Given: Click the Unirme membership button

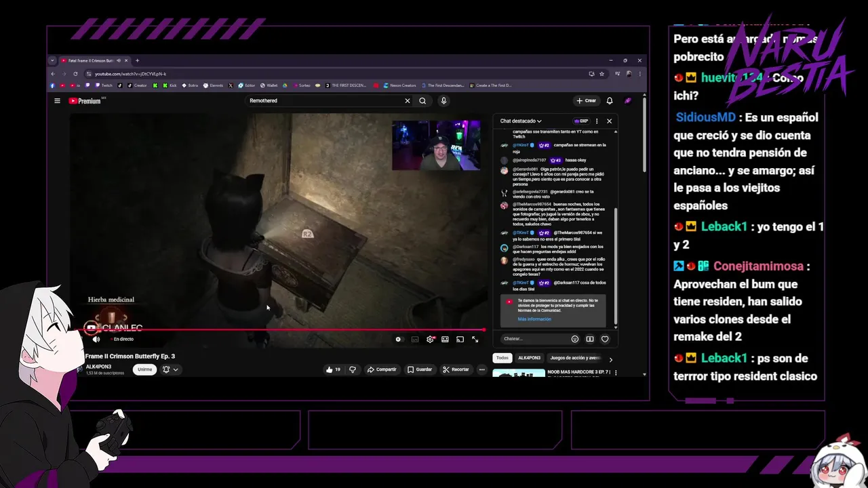Looking at the screenshot, I should (x=144, y=369).
